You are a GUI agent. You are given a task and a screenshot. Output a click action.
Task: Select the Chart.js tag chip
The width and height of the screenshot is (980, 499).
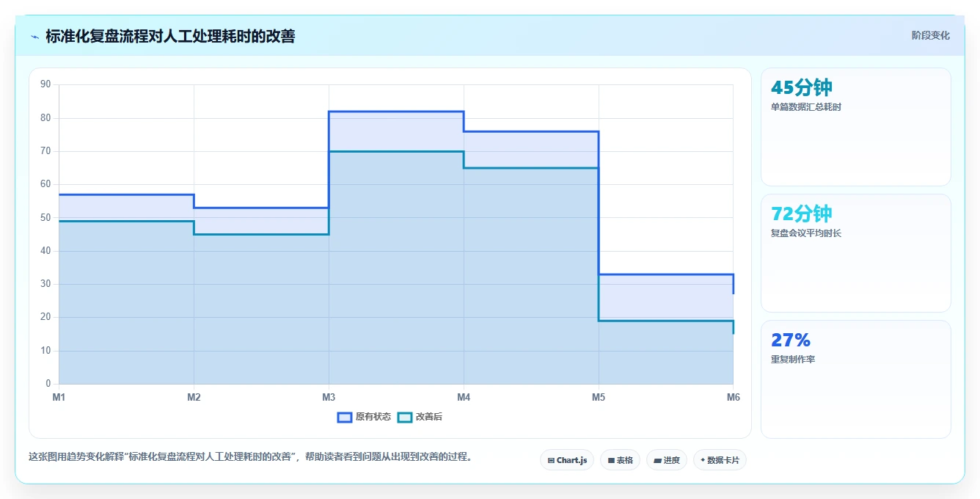567,460
